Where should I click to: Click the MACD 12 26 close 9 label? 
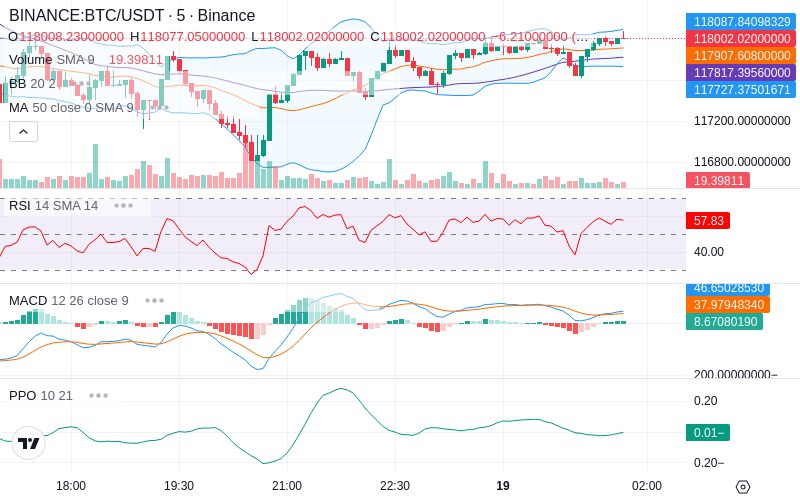pos(69,301)
